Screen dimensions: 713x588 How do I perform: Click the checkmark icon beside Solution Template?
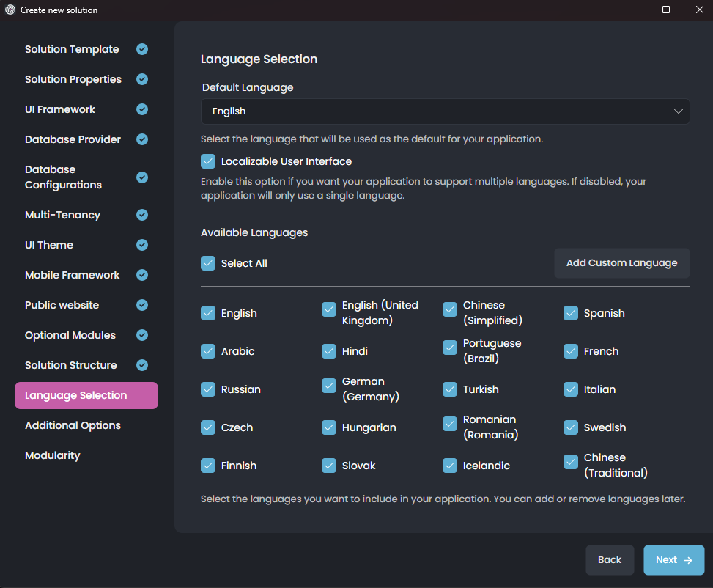pos(141,48)
